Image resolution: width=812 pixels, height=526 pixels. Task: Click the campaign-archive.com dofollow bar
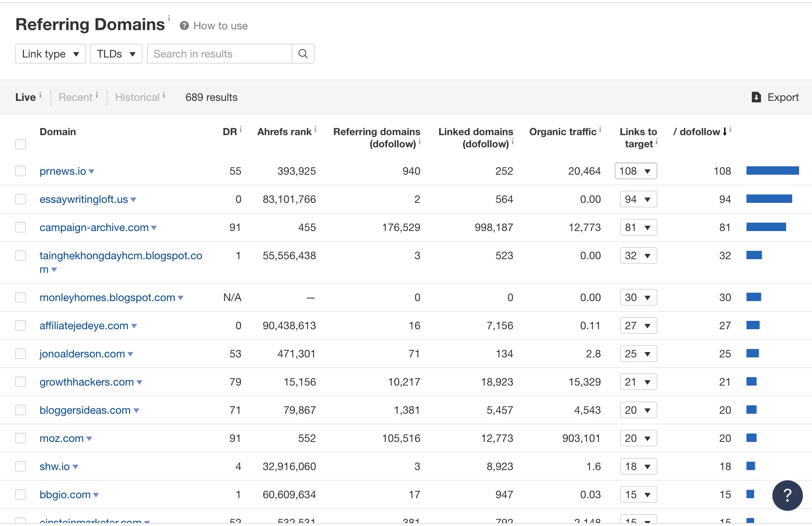[766, 227]
